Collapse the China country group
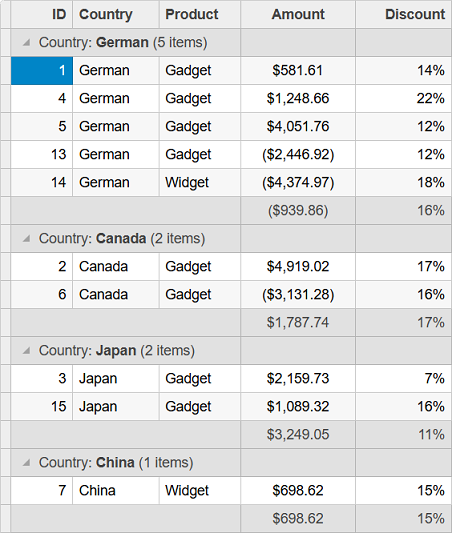The height and width of the screenshot is (533, 452). [x=26, y=463]
